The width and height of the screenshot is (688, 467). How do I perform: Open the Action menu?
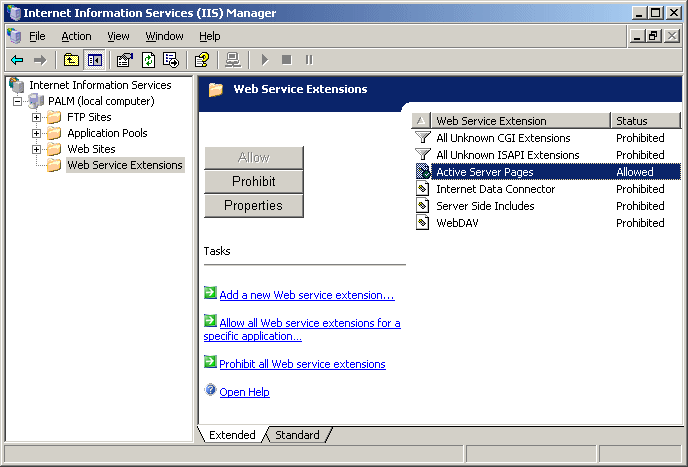click(76, 36)
